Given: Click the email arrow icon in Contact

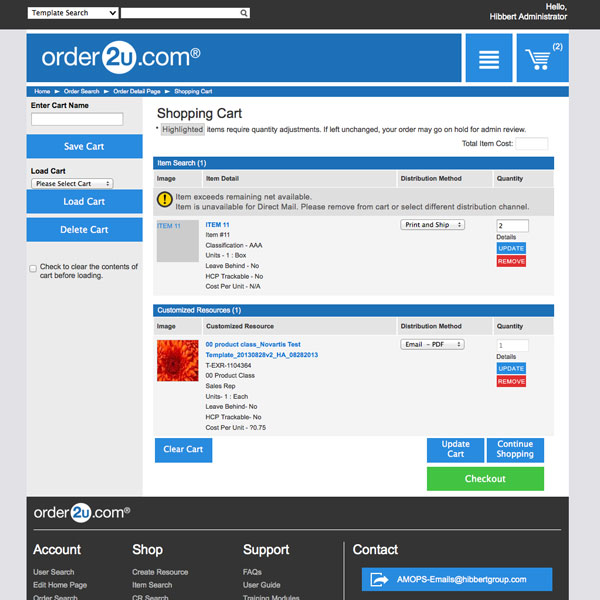Looking at the screenshot, I should (379, 579).
